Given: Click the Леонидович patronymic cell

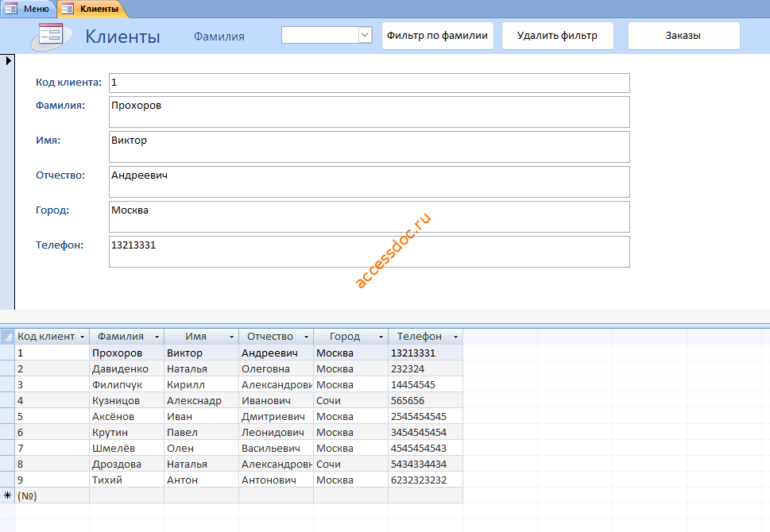Looking at the screenshot, I should click(x=276, y=432).
